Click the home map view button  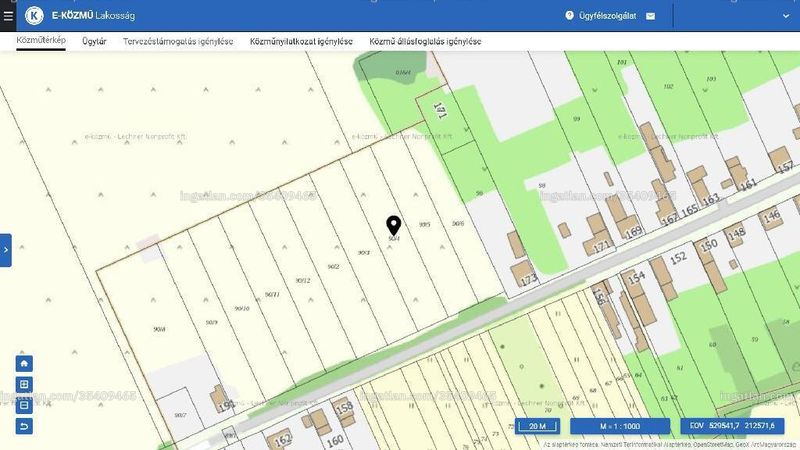point(24,363)
